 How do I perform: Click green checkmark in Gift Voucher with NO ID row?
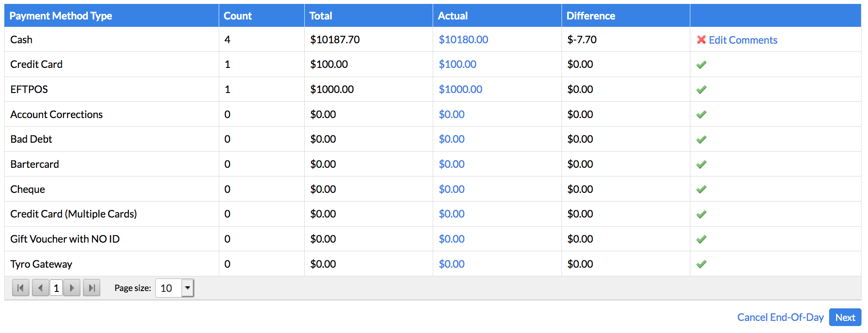point(701,239)
